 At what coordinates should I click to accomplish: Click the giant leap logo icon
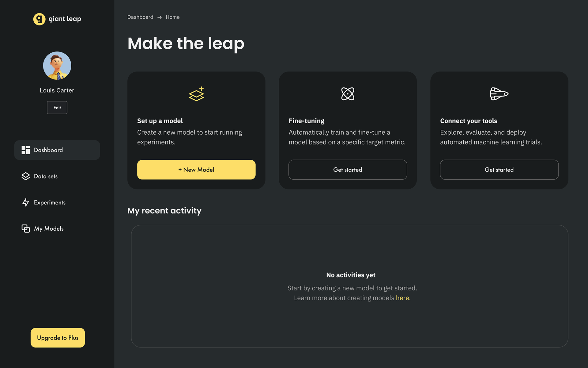(x=39, y=19)
